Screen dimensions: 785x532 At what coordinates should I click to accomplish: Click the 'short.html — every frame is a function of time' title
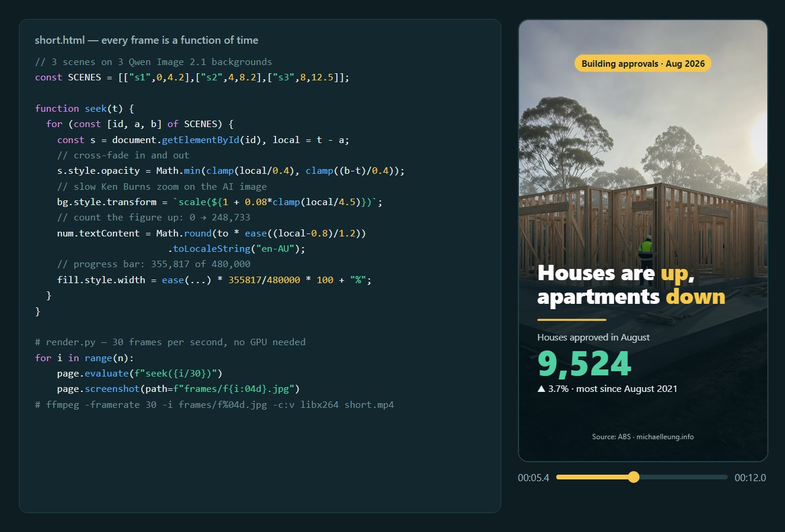147,40
